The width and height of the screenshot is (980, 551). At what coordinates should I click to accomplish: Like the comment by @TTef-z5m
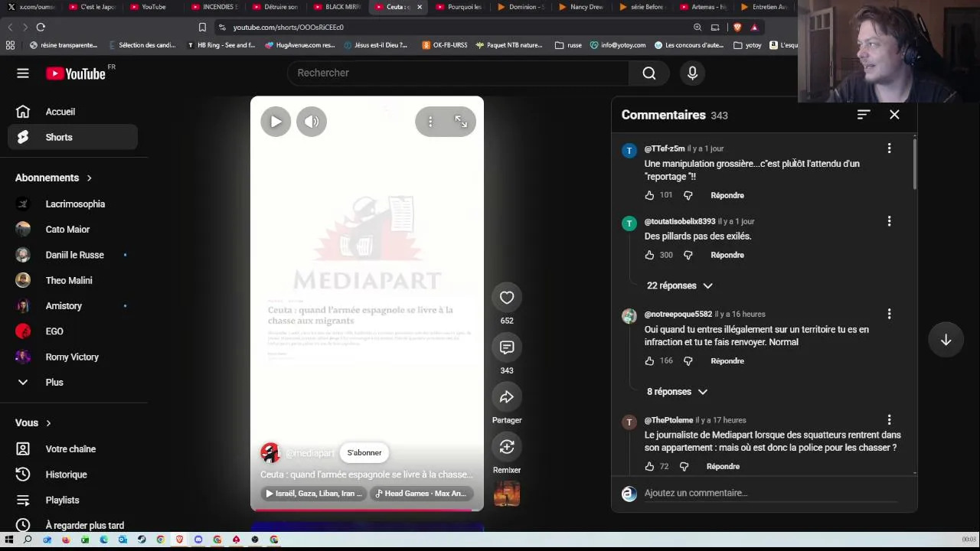coord(649,195)
